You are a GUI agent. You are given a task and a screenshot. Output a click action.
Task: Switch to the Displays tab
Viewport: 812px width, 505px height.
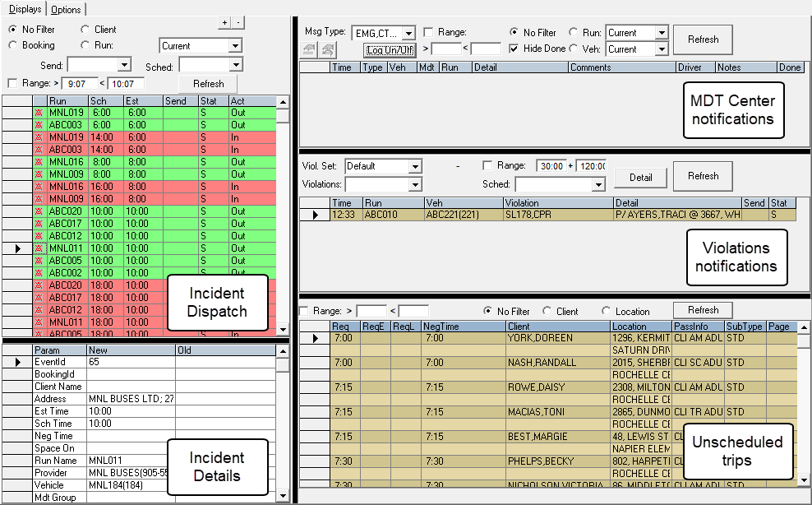[x=25, y=9]
